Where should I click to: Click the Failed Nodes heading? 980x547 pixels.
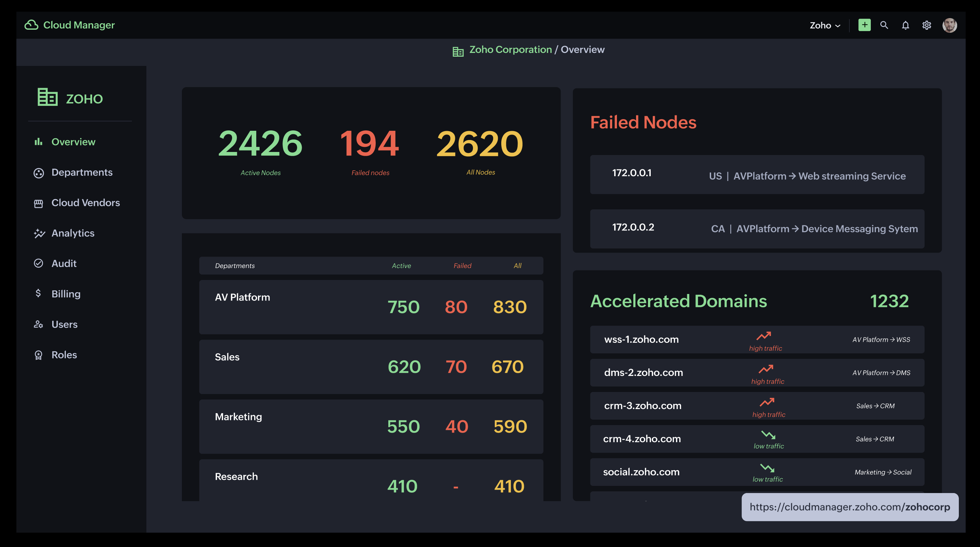point(643,123)
